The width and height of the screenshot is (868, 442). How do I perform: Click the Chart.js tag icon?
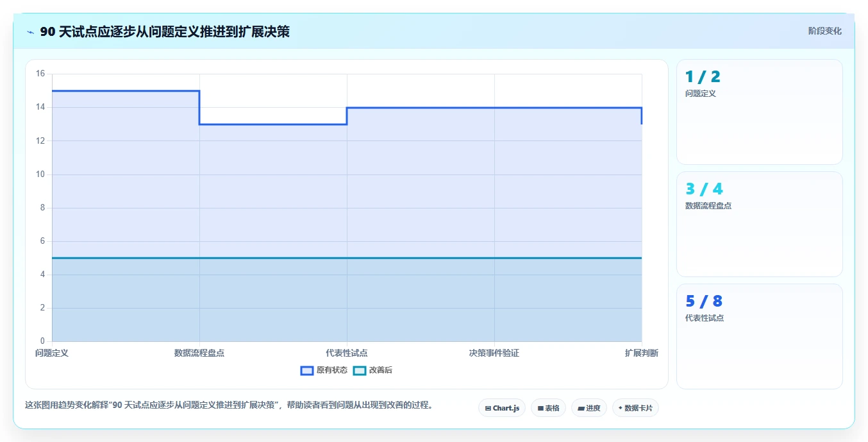tap(488, 408)
